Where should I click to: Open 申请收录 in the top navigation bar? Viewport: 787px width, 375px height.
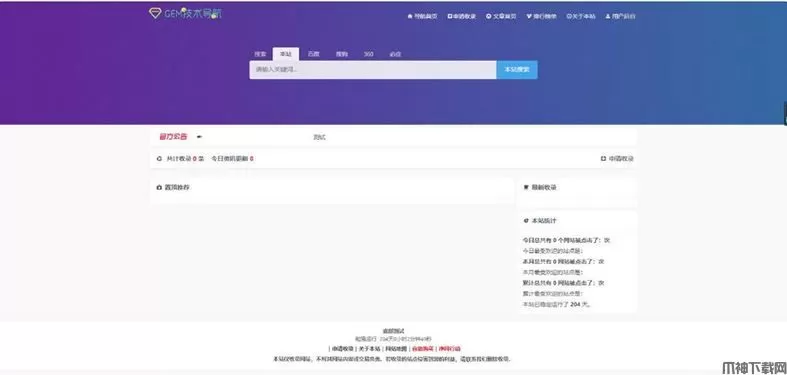point(462,16)
